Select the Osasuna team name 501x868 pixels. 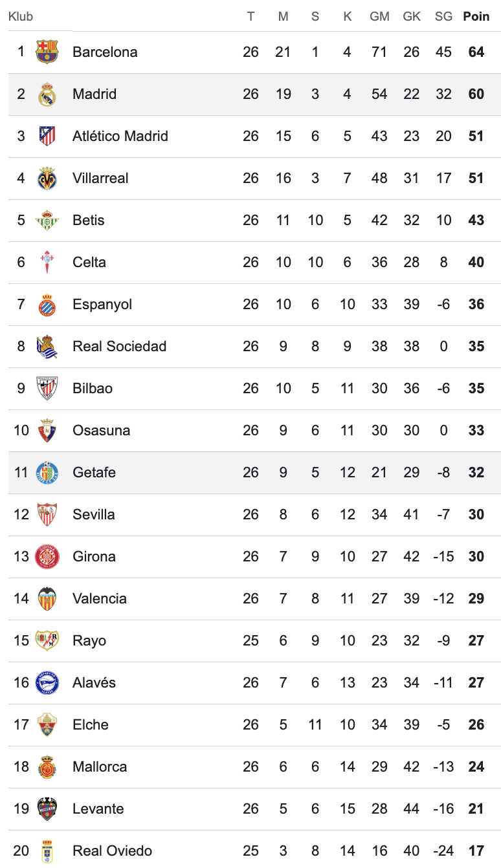tap(101, 431)
